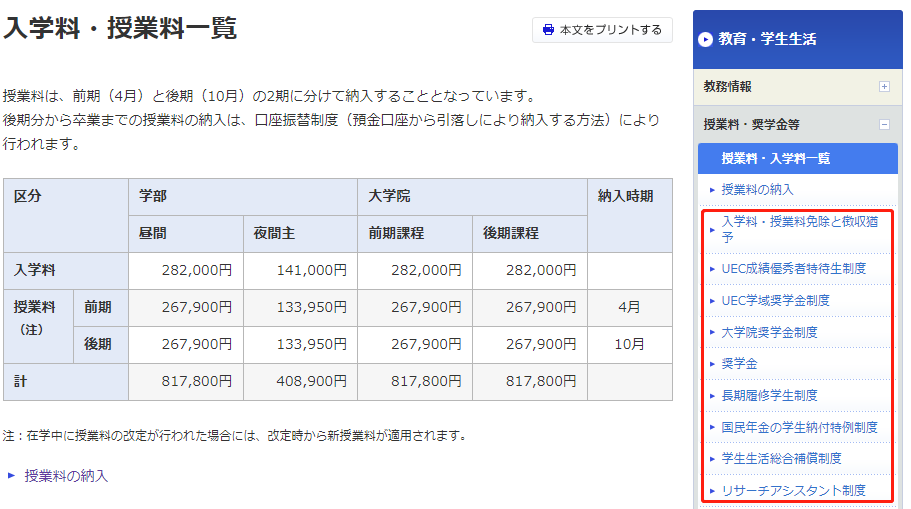Open 大学院奨学金制度 link
911x509 pixels.
769,332
